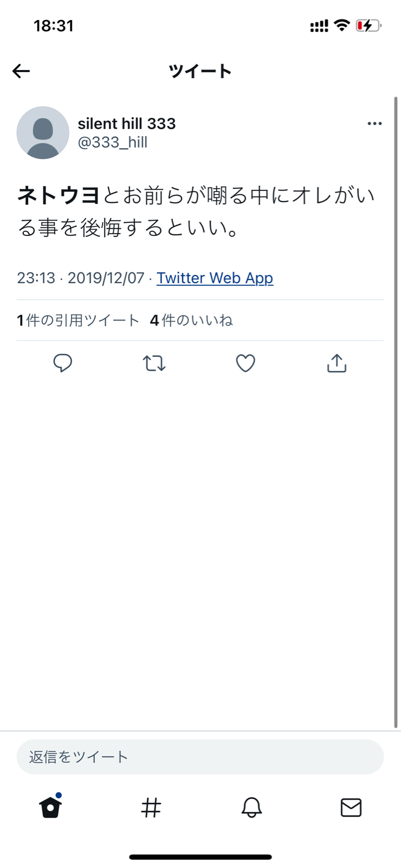Viewport: 401px width, 868px height.
Task: Open the Twitter Web App link
Action: (215, 278)
